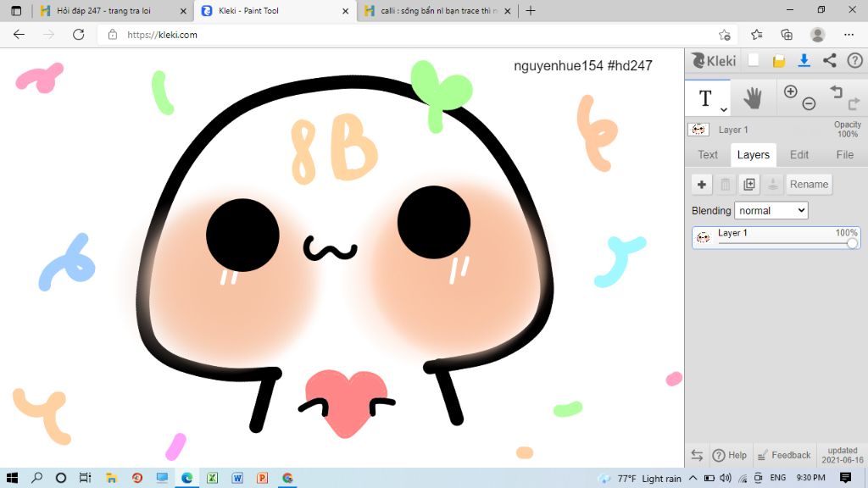Switch to the Text tab

pos(708,155)
